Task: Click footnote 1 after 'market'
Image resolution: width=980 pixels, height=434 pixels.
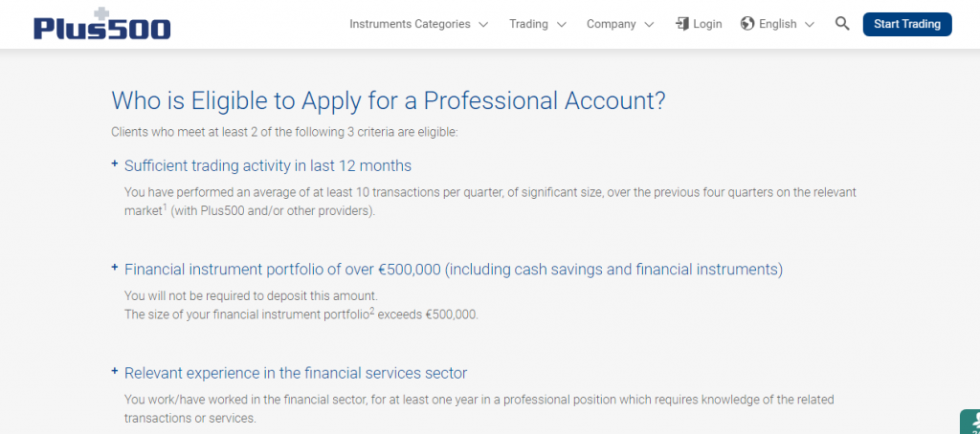Action: (165, 206)
